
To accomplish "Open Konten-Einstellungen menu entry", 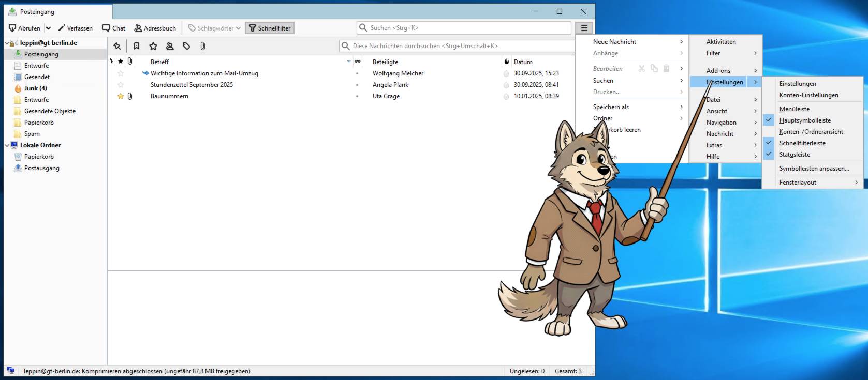I will click(x=808, y=95).
